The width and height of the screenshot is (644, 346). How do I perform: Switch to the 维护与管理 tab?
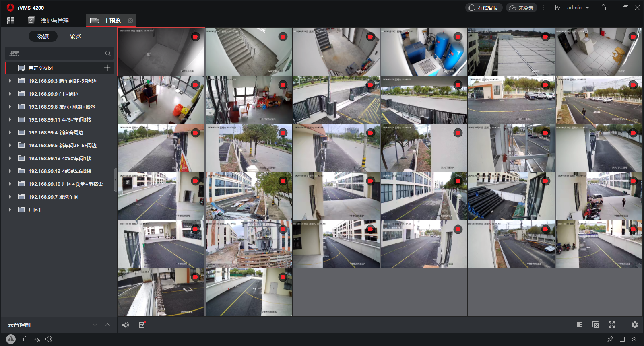pyautogui.click(x=48, y=21)
